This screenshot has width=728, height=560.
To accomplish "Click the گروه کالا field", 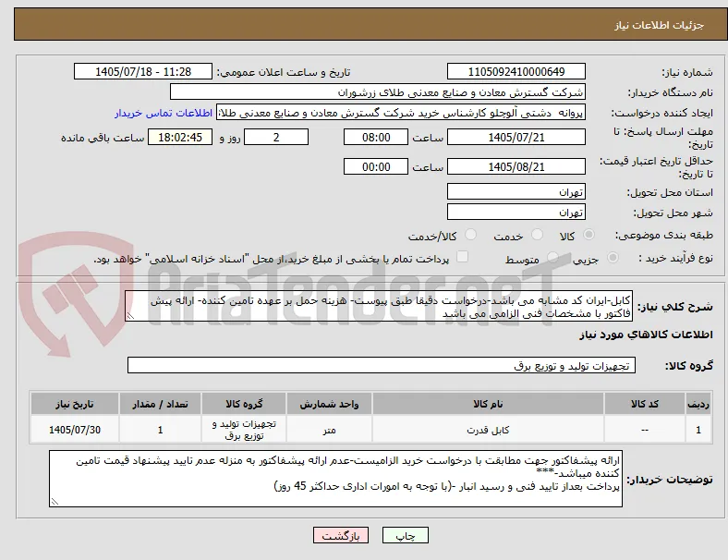I will pos(382,365).
